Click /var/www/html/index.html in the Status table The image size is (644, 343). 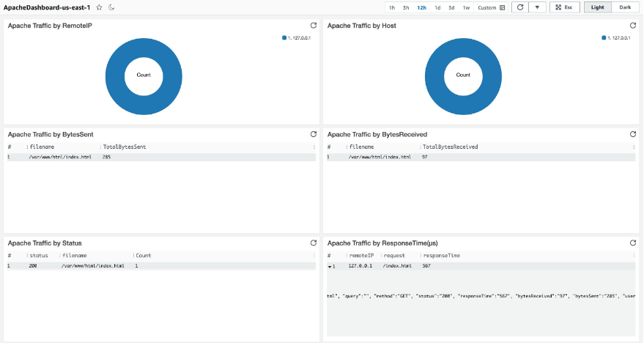point(93,266)
